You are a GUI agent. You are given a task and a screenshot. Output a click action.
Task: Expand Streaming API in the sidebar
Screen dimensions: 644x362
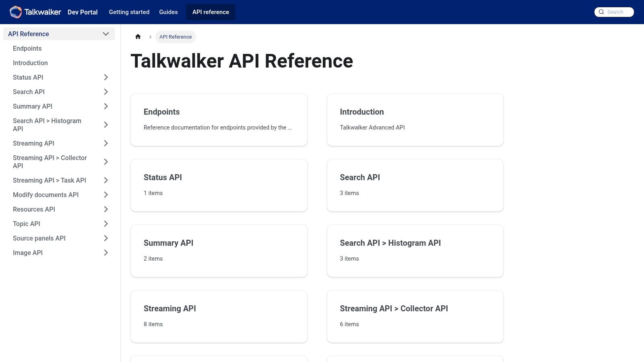[x=106, y=143]
